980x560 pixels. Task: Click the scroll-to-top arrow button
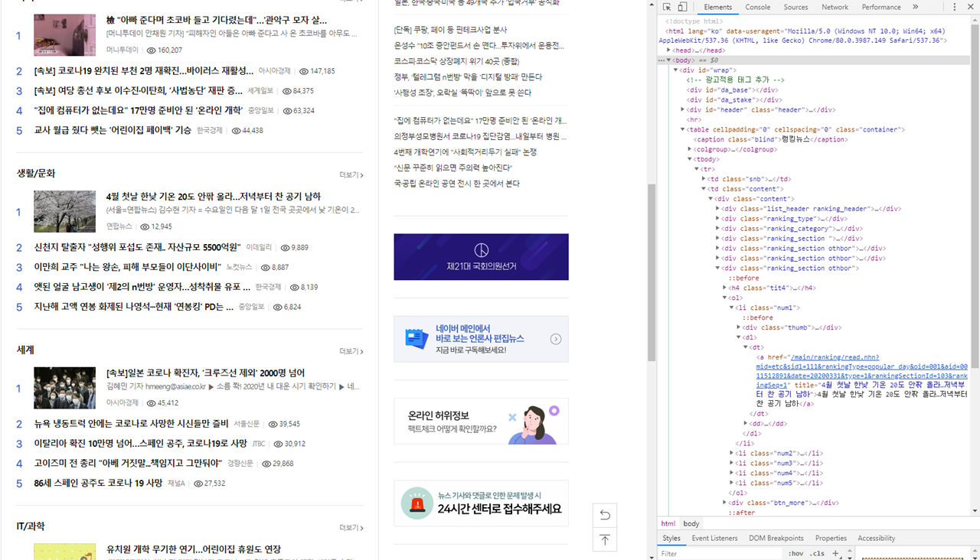[x=604, y=540]
